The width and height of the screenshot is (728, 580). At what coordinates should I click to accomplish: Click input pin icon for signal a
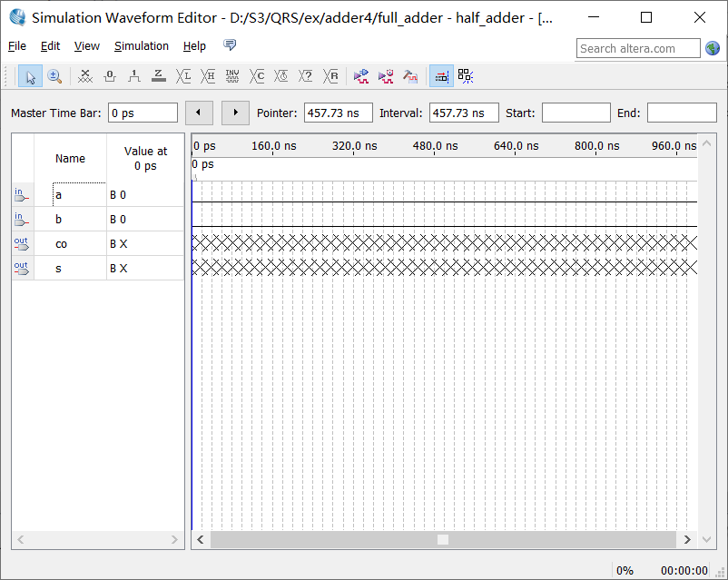click(x=22, y=195)
